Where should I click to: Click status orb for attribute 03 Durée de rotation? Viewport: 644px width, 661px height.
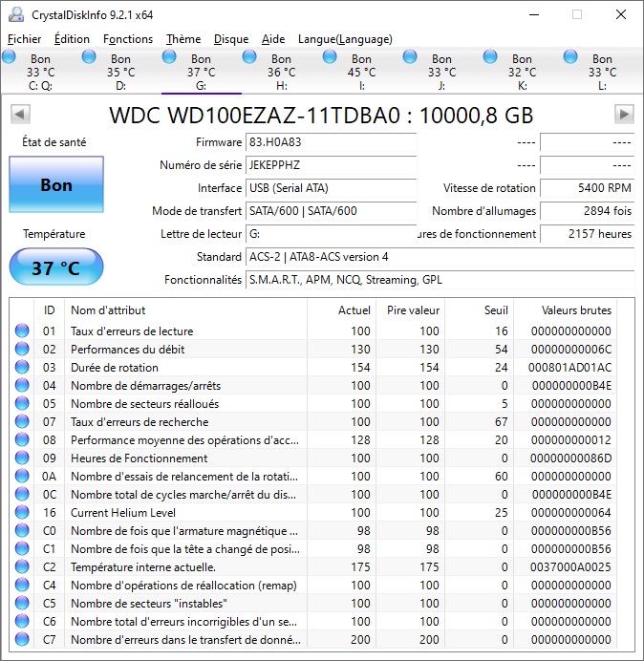point(22,367)
